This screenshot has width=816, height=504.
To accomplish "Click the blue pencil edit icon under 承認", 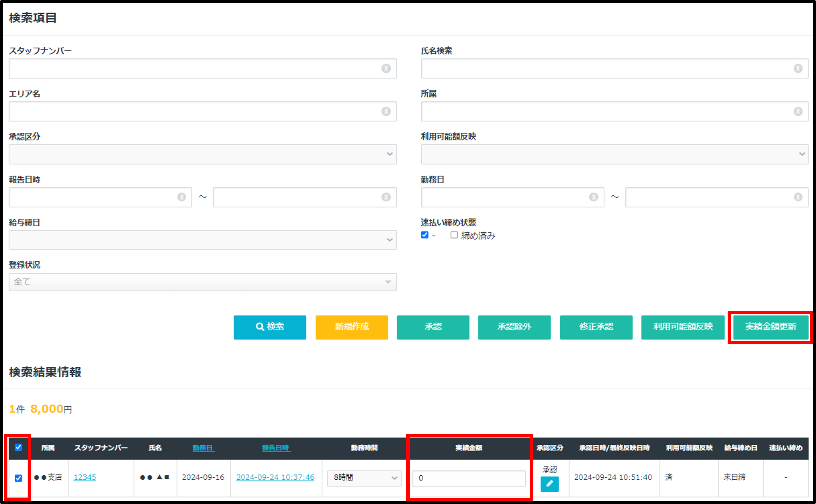I will [x=549, y=484].
